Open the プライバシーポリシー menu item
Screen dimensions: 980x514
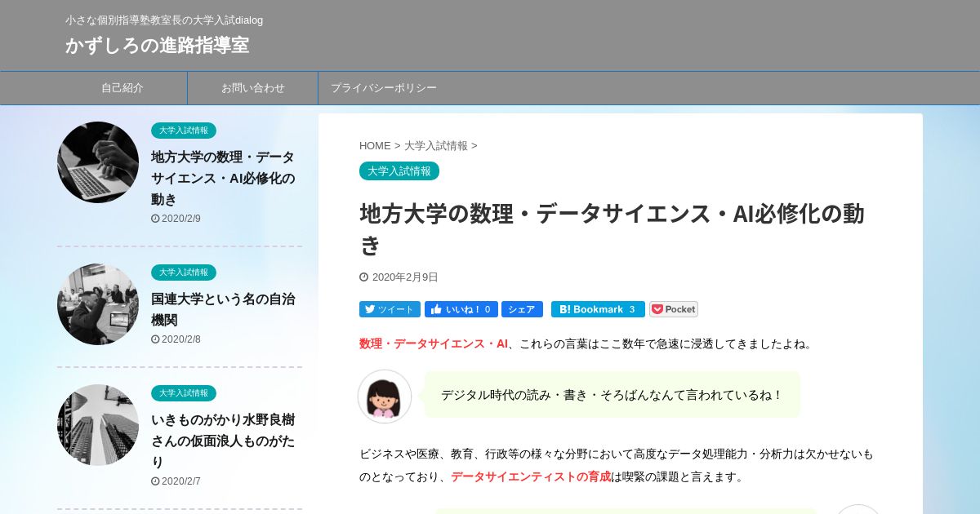point(384,88)
